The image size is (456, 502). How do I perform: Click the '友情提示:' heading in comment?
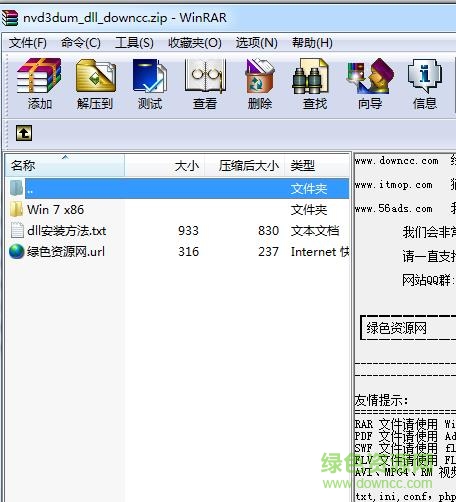click(381, 400)
